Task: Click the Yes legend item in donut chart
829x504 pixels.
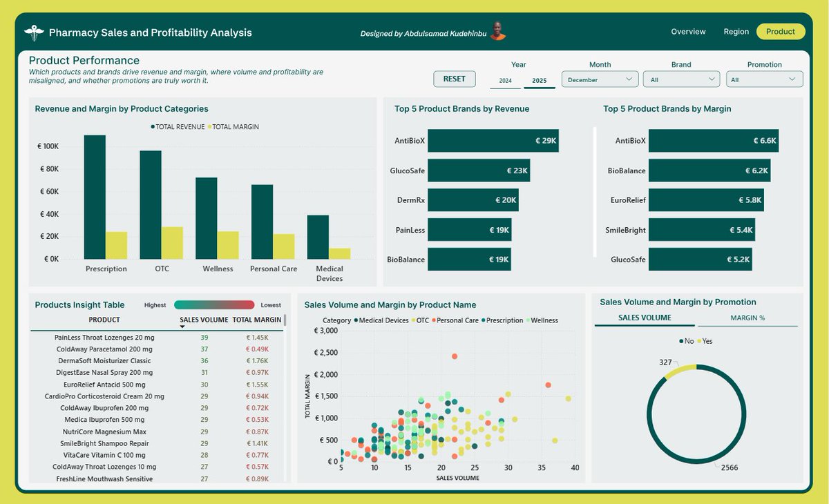Action: tap(703, 341)
